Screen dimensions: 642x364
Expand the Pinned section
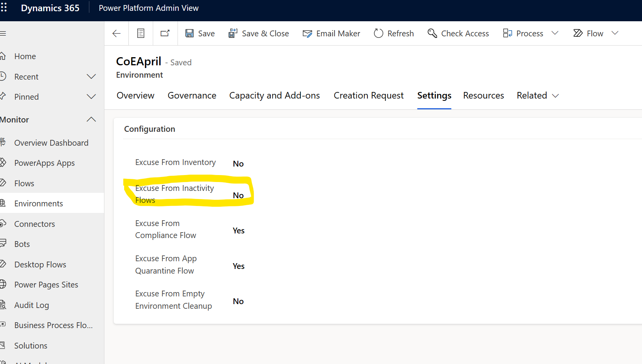[x=91, y=97]
